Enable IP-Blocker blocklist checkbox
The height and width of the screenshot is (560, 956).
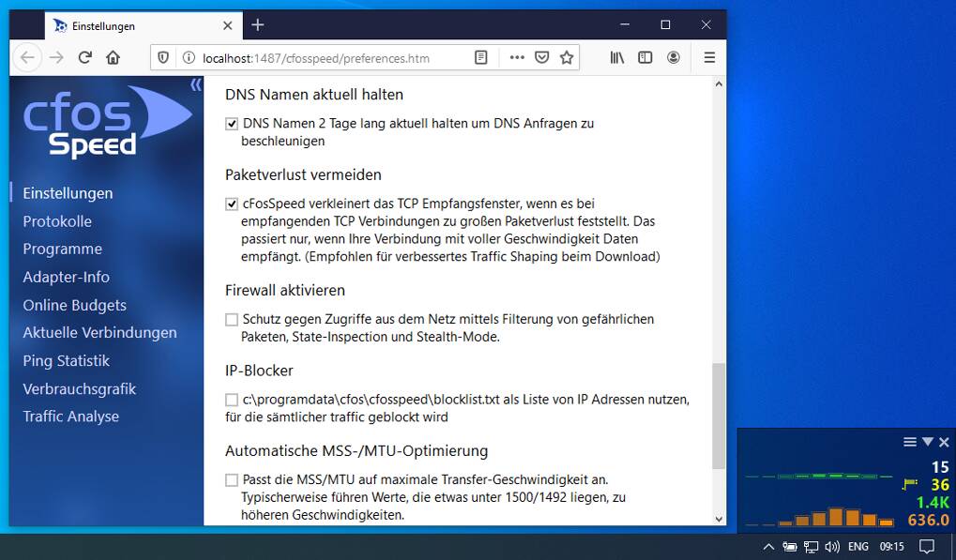tap(232, 401)
